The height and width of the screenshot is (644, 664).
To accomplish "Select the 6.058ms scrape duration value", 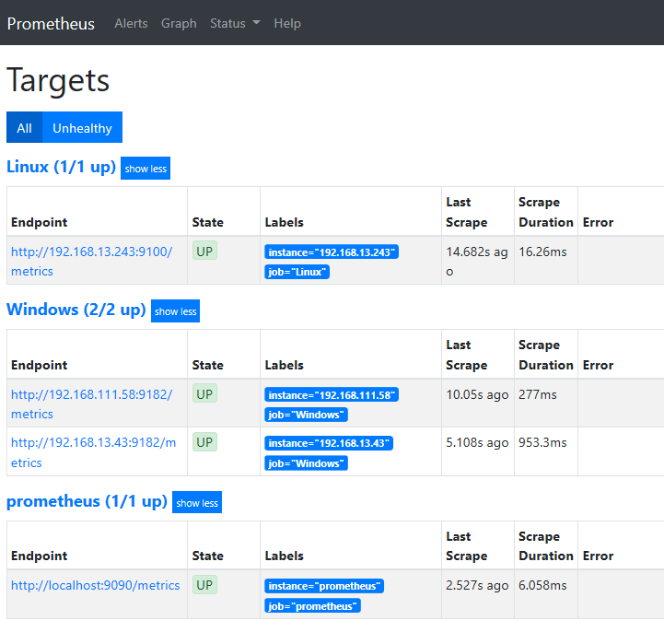I will coord(542,585).
